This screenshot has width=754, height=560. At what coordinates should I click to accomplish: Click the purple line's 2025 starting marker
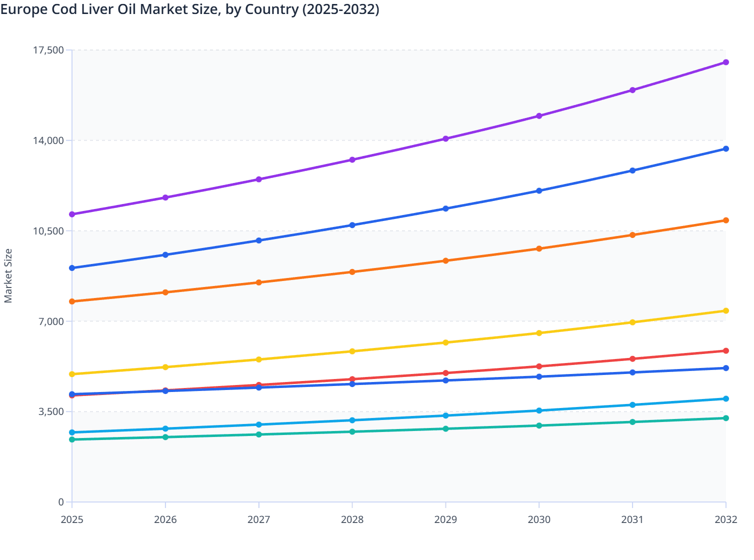tap(71, 215)
